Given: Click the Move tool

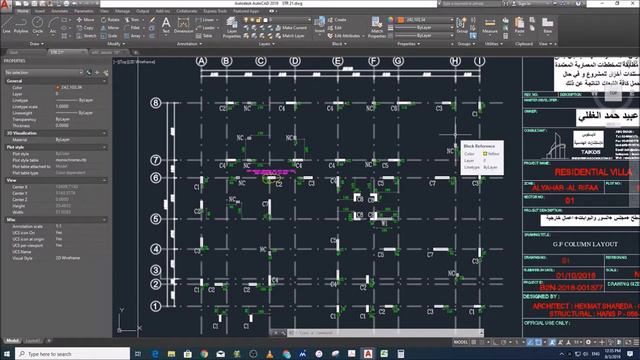Looking at the screenshot, I should [x=86, y=20].
